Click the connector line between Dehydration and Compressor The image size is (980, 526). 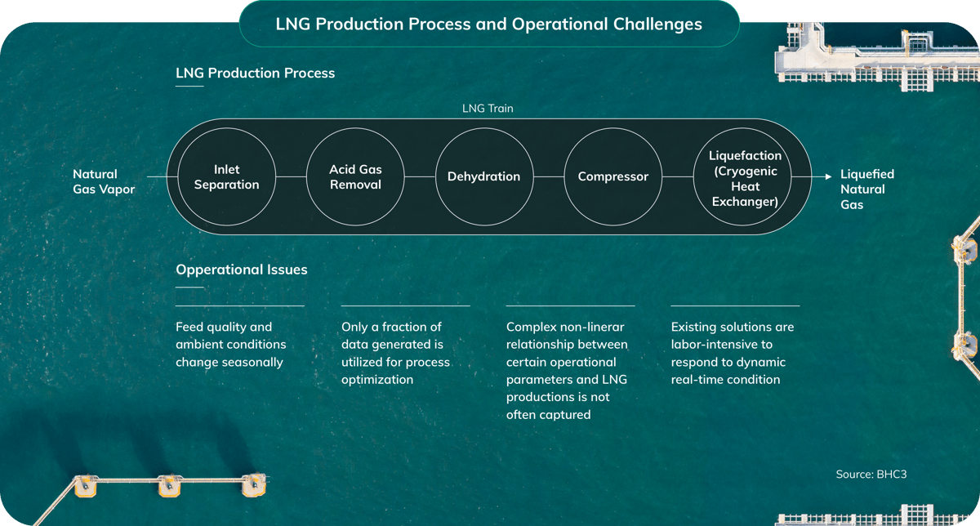pyautogui.click(x=549, y=176)
